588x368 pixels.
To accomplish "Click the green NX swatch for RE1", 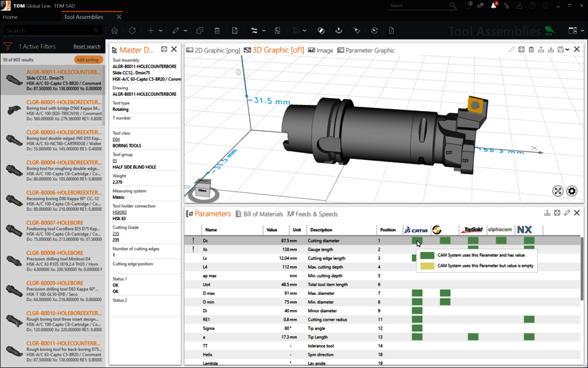I will pos(529,320).
